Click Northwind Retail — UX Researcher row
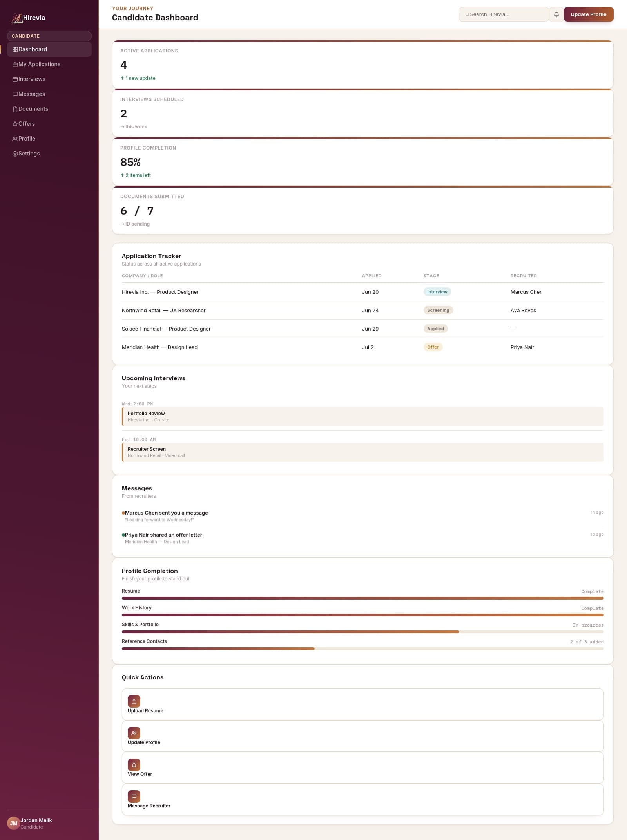 362,310
